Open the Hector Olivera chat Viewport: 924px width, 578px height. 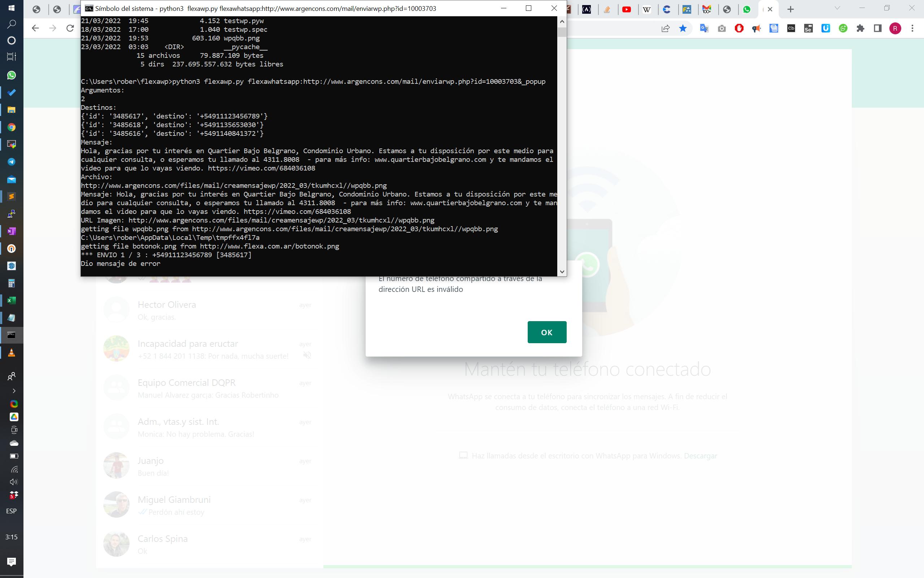(x=209, y=310)
